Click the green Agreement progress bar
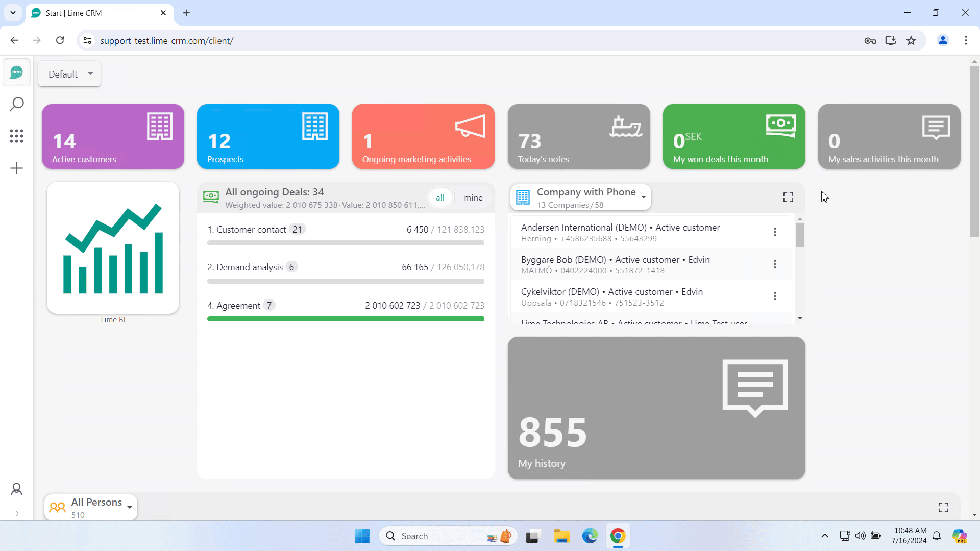Screen dimensions: 980x551 tap(346, 319)
